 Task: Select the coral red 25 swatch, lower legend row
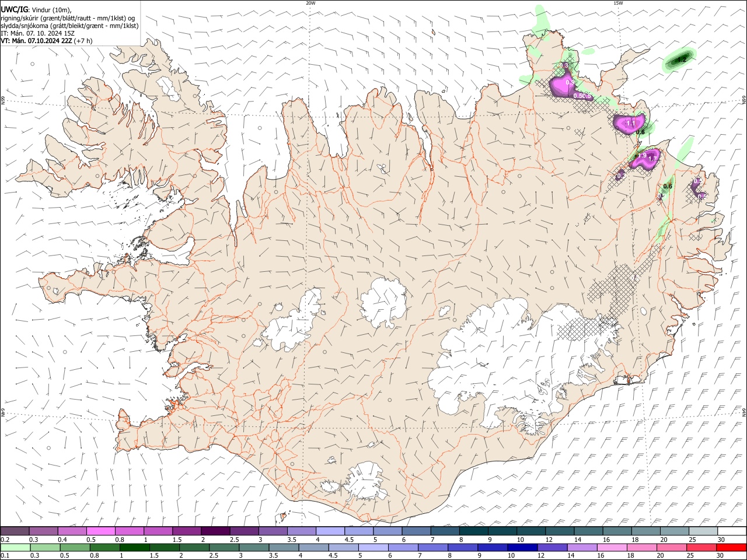tap(701, 547)
